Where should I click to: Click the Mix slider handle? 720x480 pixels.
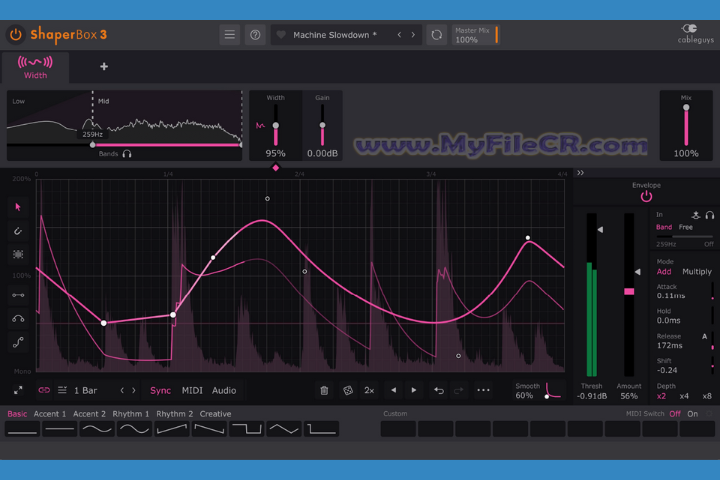pos(686,107)
